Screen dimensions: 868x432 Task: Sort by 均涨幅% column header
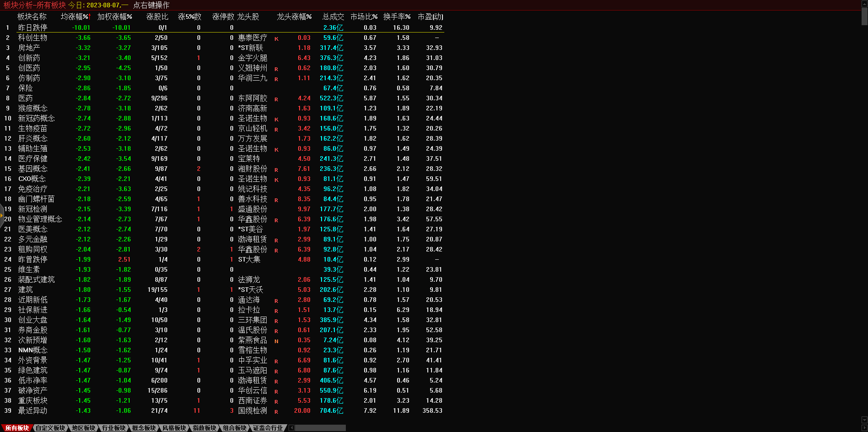click(x=76, y=16)
